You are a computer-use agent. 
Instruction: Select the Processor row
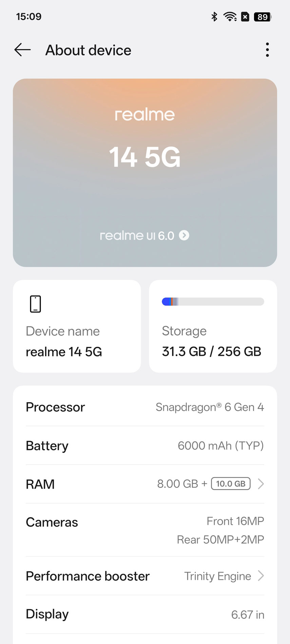tap(145, 407)
